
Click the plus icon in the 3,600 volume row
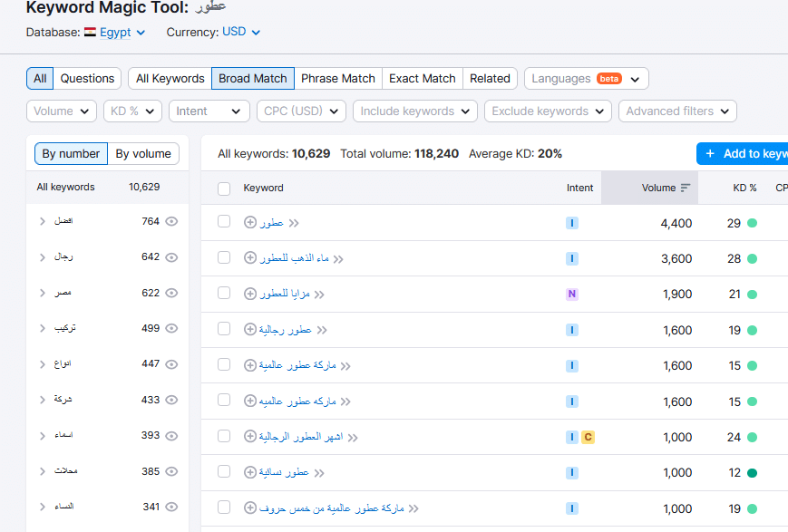(x=250, y=257)
